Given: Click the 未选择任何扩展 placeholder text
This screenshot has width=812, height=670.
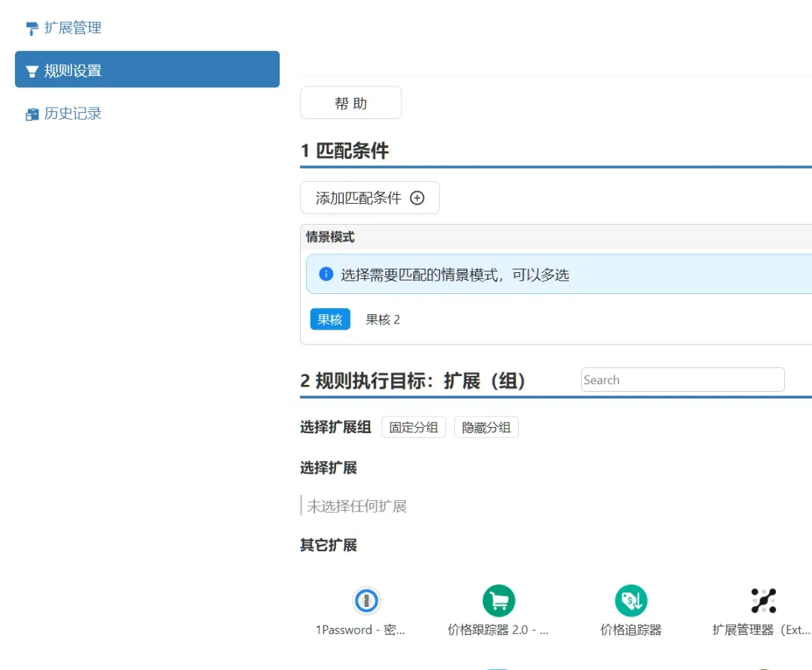Looking at the screenshot, I should click(357, 506).
